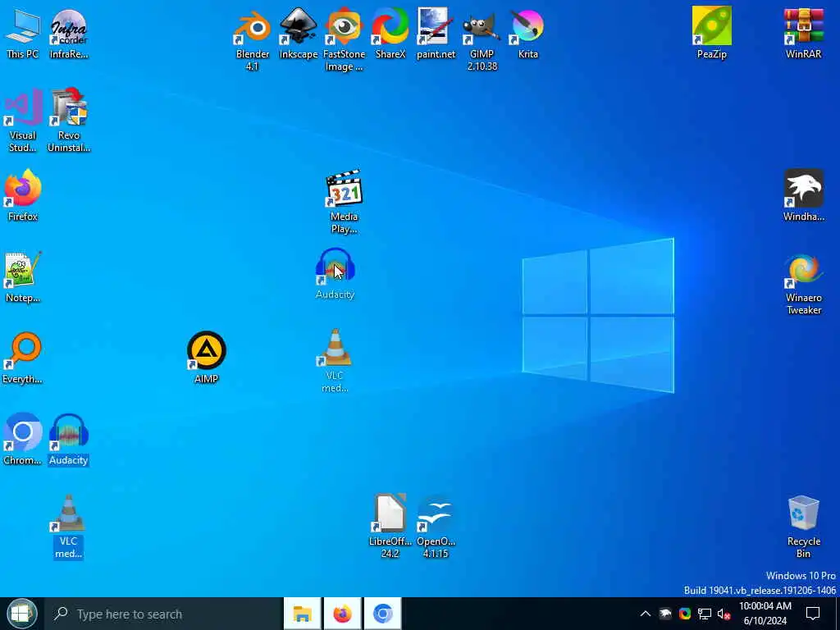This screenshot has width=840, height=630.
Task: Open the taskbar clock and date
Action: 765,614
